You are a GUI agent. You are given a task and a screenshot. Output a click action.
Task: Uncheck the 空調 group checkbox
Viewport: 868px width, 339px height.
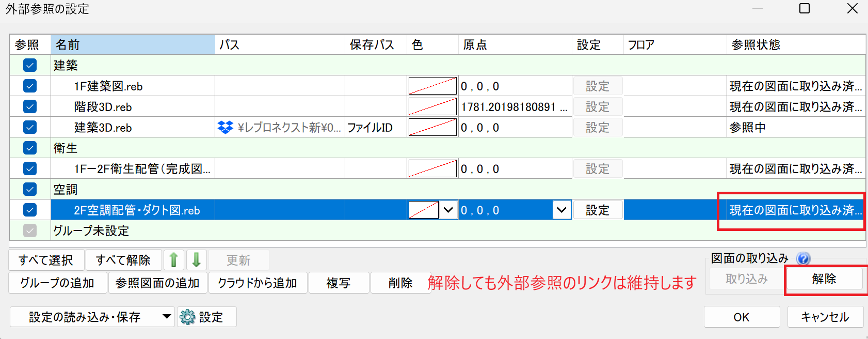[30, 189]
